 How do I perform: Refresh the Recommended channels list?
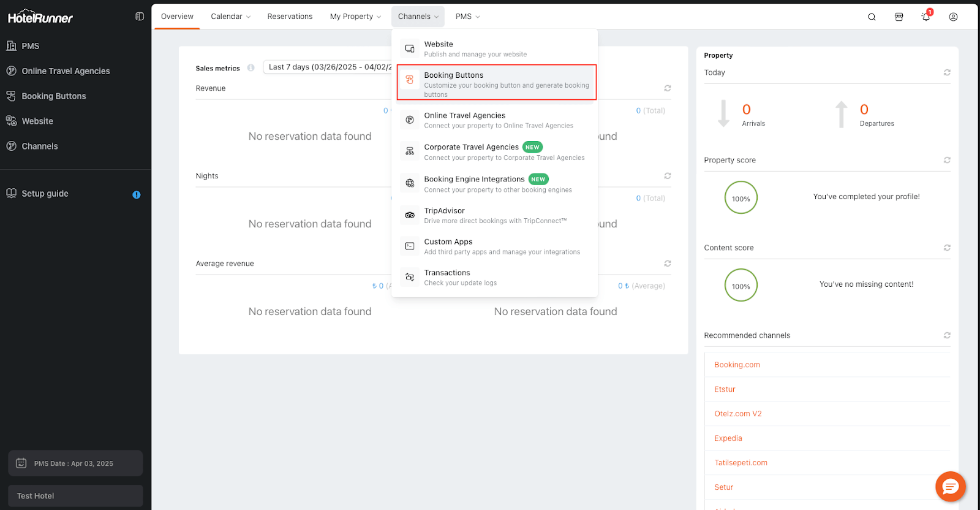(x=947, y=335)
